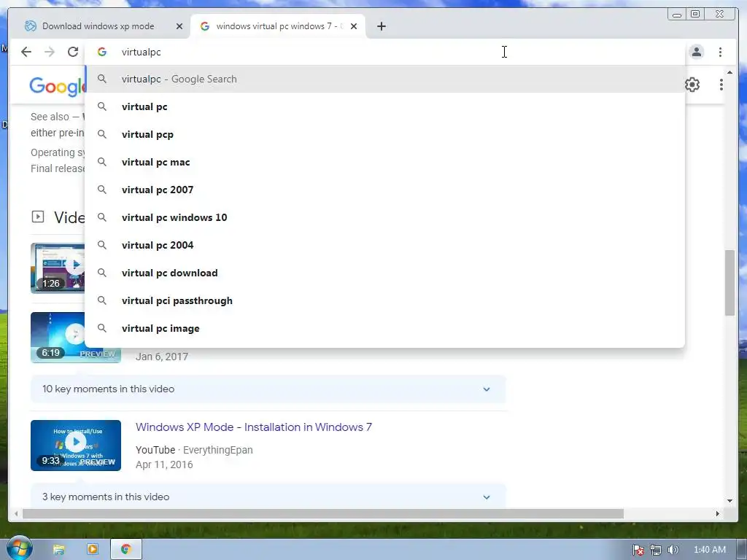This screenshot has height=560, width=747.
Task: Choose the 'virtual pc 2007' suggestion
Action: pos(385,190)
